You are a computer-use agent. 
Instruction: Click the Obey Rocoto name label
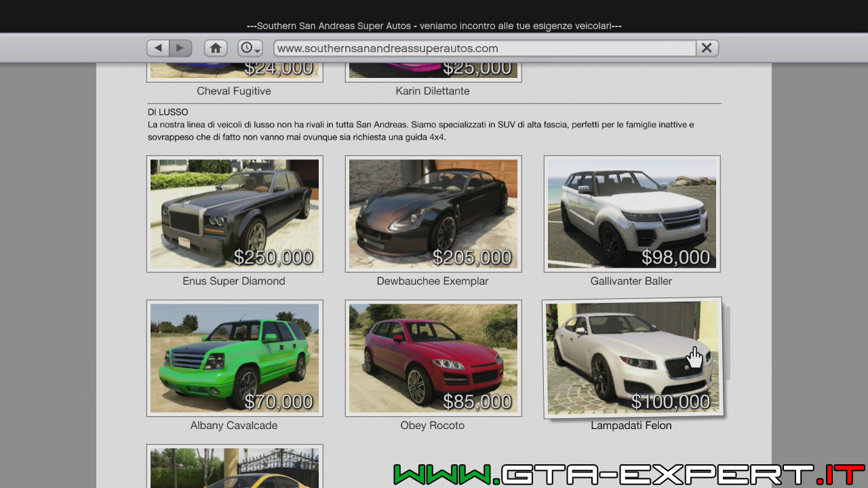433,426
